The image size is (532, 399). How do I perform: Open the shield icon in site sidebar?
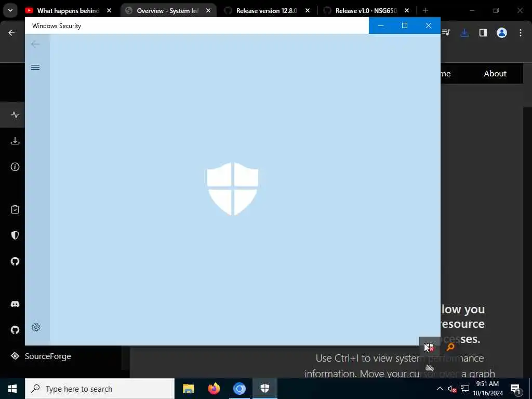tap(15, 235)
